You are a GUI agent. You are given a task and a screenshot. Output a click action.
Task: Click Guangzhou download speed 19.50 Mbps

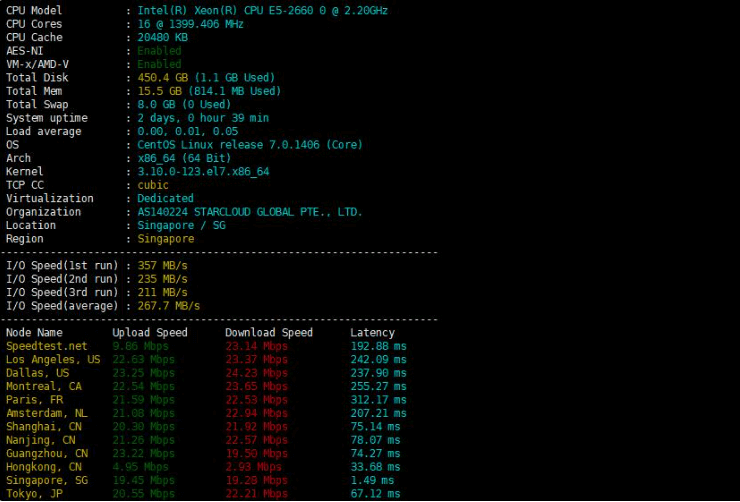(x=256, y=453)
